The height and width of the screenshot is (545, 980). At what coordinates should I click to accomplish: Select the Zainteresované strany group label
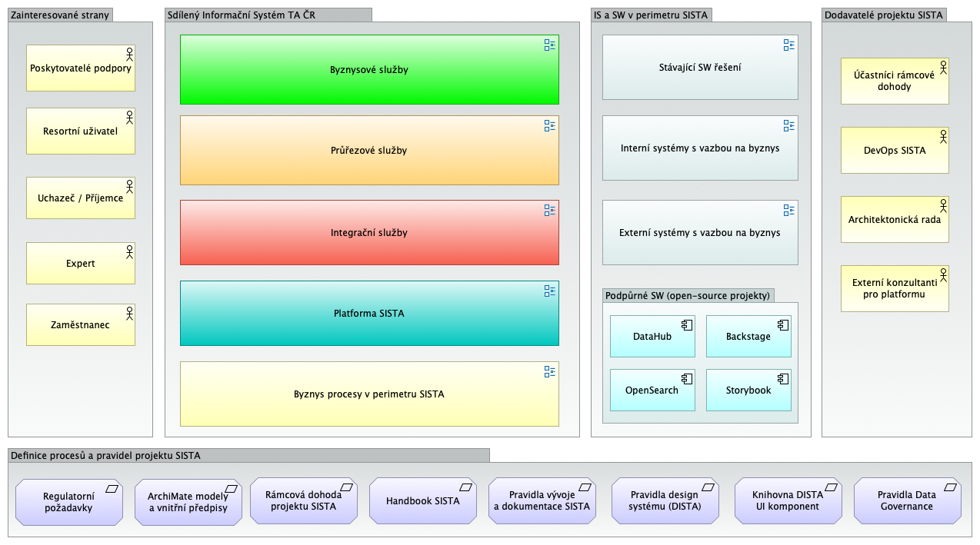[x=60, y=15]
